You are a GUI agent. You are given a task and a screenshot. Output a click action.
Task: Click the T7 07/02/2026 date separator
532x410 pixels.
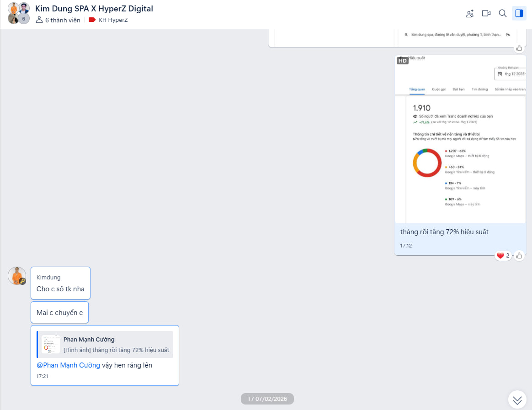coord(267,399)
